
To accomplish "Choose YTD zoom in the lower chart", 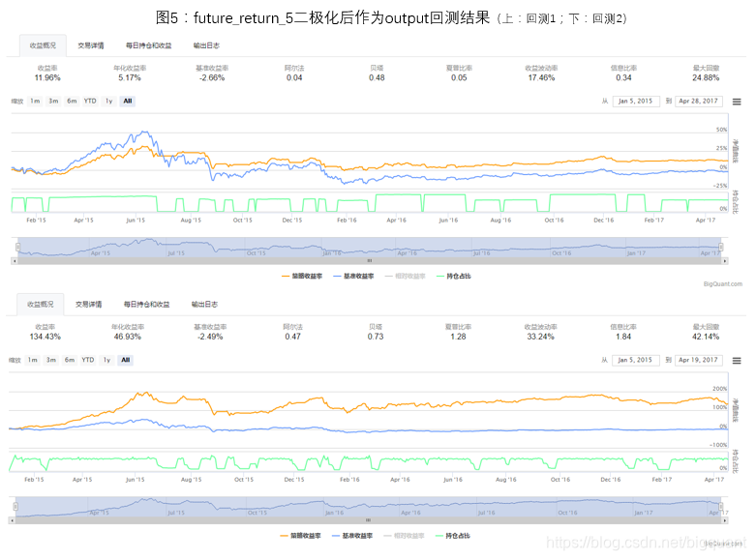I will click(x=88, y=360).
